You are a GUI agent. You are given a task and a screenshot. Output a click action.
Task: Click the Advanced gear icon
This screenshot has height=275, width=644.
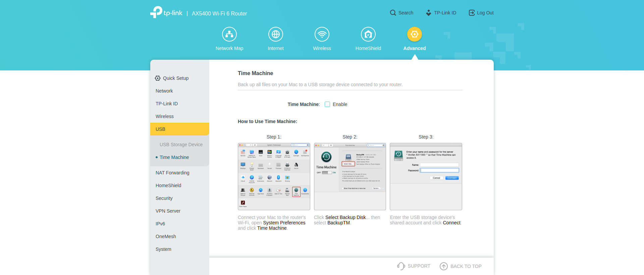point(414,34)
